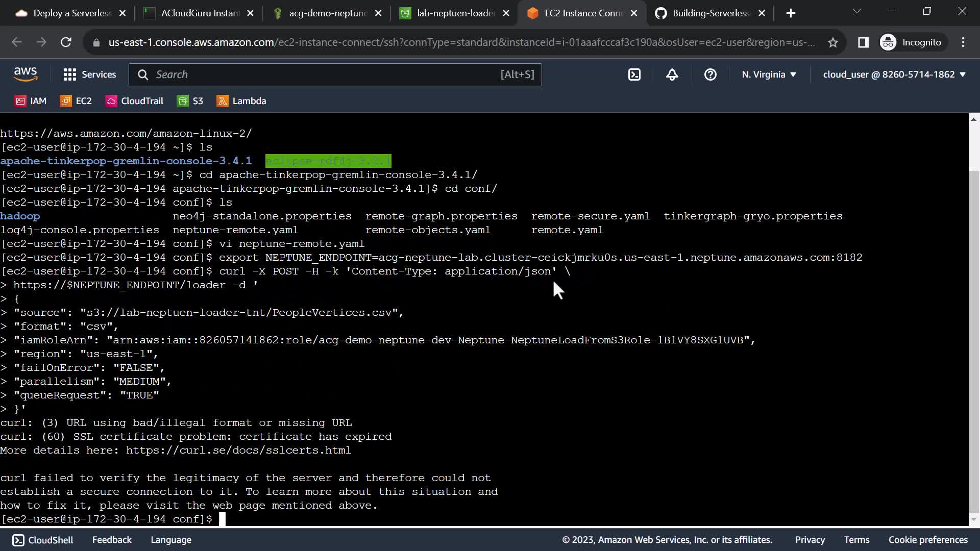Open the browser side panel icon
This screenshot has height=551, width=980.
coord(863,42)
